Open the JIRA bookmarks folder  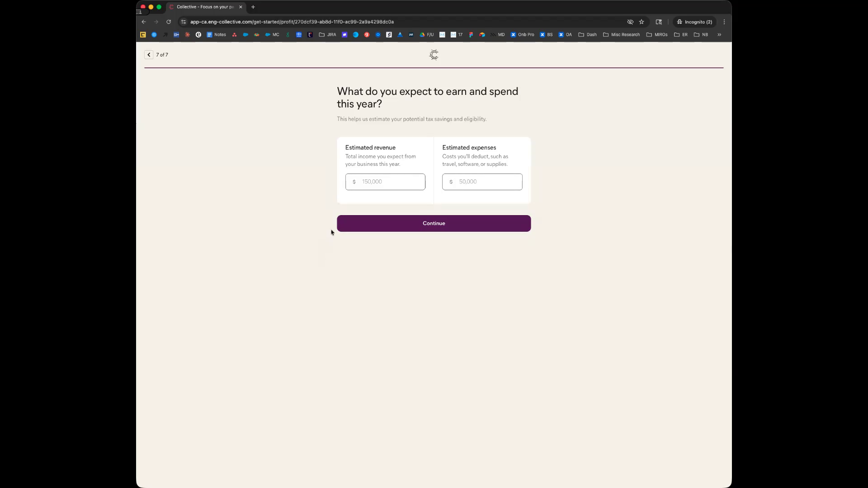pyautogui.click(x=327, y=34)
